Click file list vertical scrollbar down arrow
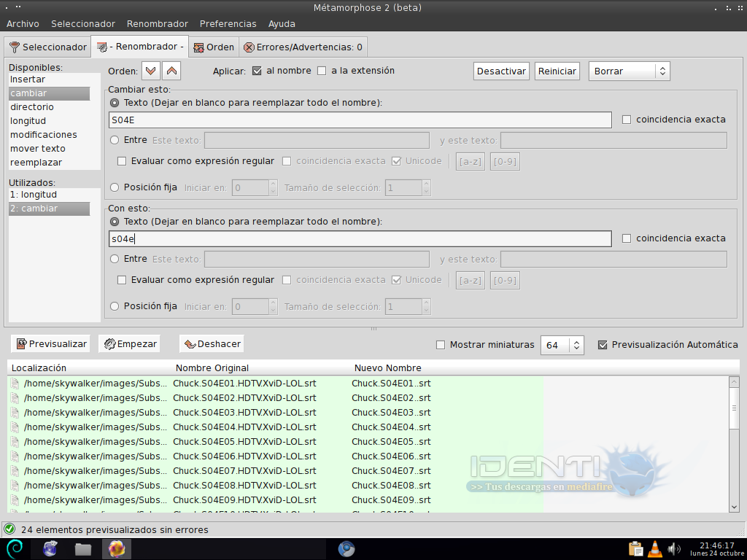Screen dimensions: 747x560 734,507
